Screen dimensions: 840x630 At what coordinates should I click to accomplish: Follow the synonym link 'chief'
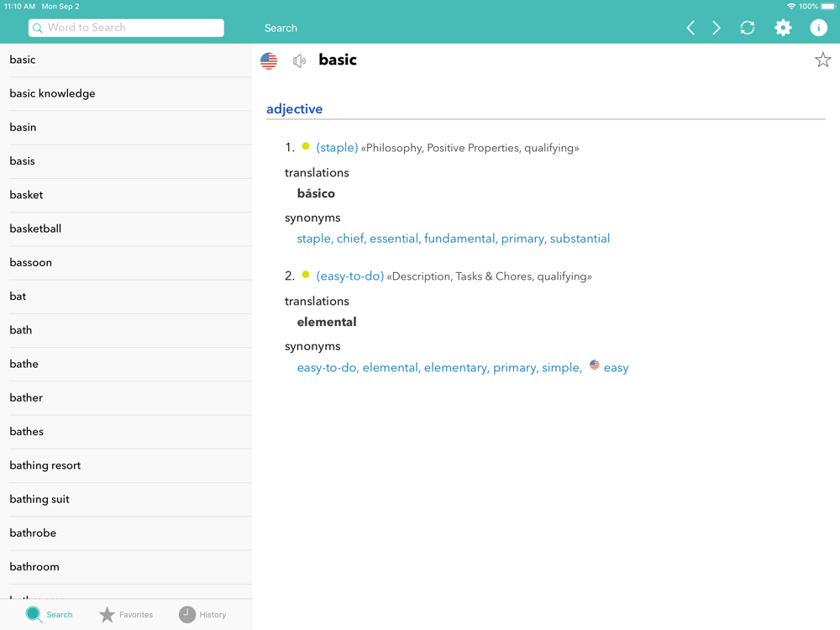(x=350, y=239)
